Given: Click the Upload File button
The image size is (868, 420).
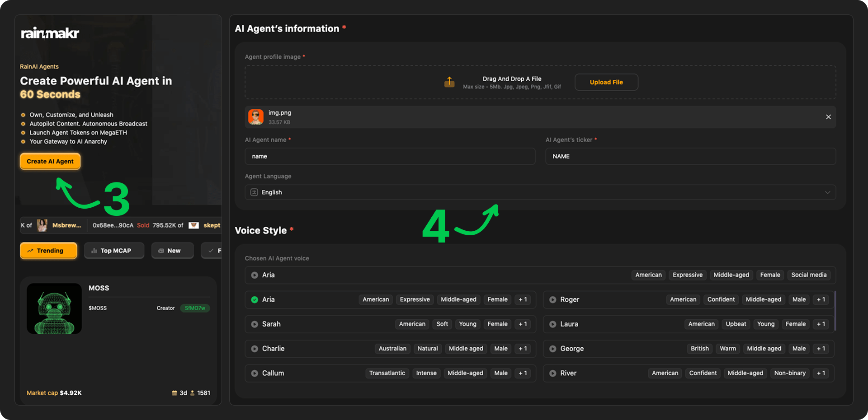Looking at the screenshot, I should point(606,82).
